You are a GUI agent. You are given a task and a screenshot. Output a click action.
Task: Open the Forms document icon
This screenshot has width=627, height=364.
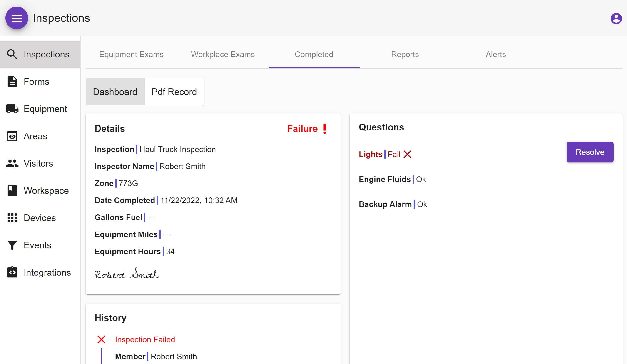(x=12, y=82)
